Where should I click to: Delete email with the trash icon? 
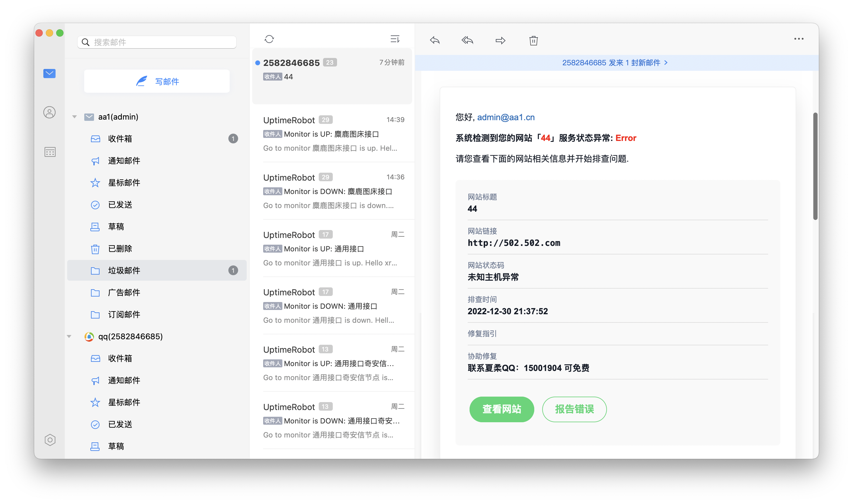tap(533, 40)
